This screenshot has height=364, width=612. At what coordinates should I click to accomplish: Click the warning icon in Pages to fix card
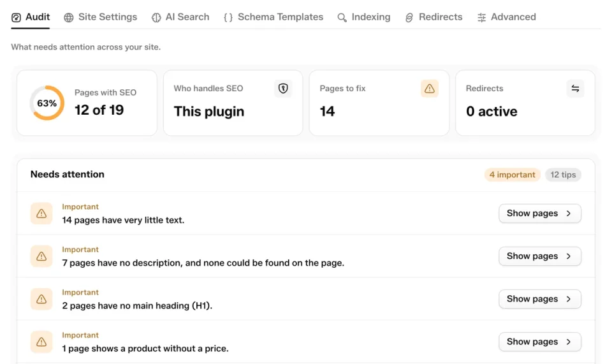pos(429,89)
